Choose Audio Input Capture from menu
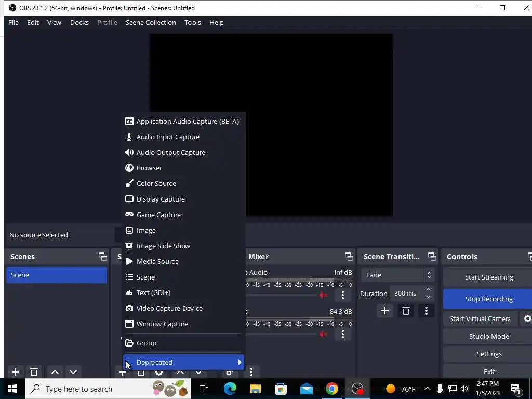 [x=183, y=137]
